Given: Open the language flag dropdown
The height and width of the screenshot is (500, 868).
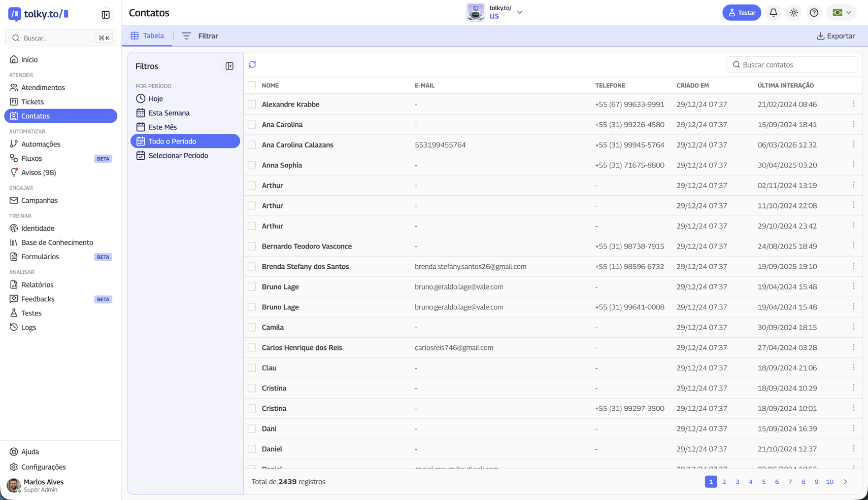Looking at the screenshot, I should (842, 13).
